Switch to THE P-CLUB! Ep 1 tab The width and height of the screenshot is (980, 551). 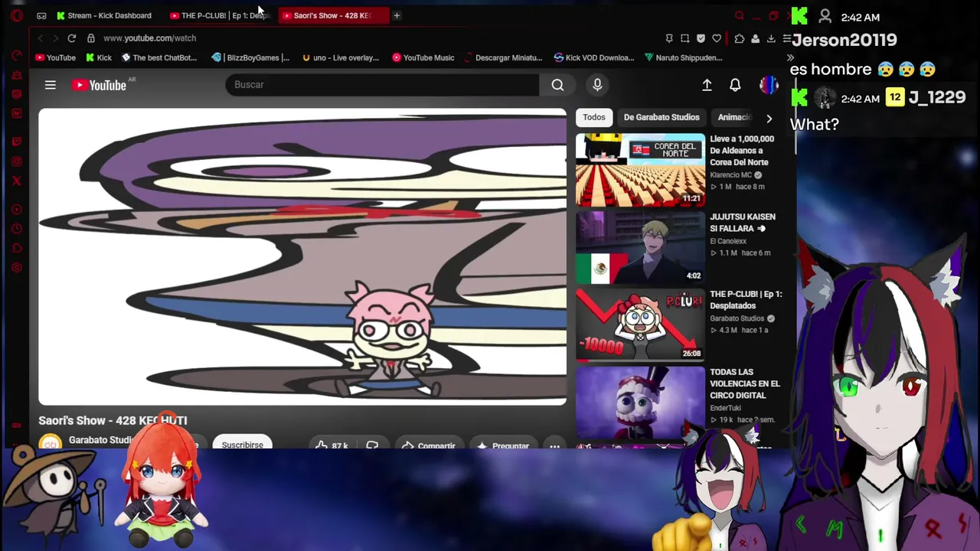pyautogui.click(x=219, y=15)
